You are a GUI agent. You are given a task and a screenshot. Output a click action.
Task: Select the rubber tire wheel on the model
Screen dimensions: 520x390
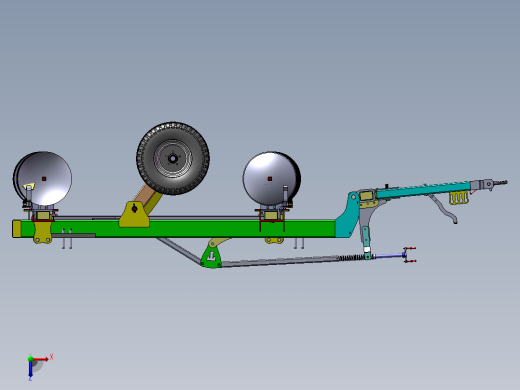click(173, 158)
